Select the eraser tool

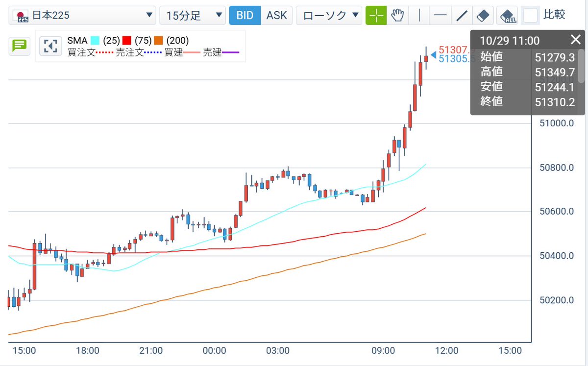tap(482, 15)
